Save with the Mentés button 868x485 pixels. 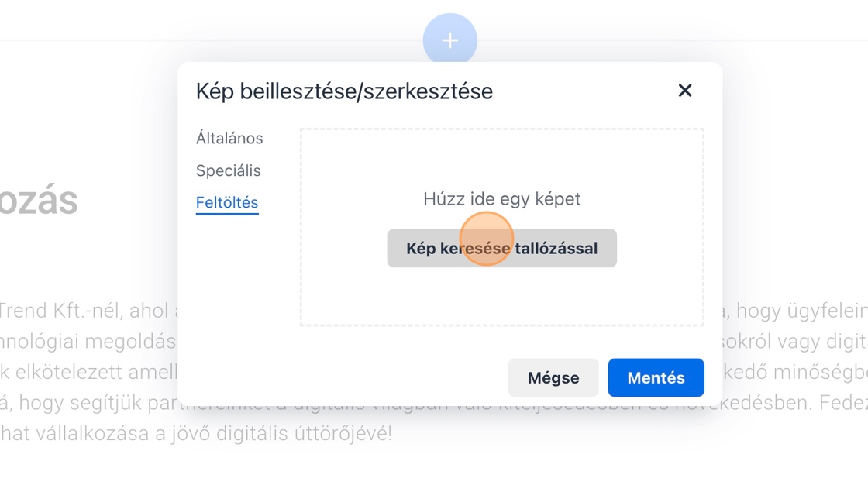(x=656, y=378)
